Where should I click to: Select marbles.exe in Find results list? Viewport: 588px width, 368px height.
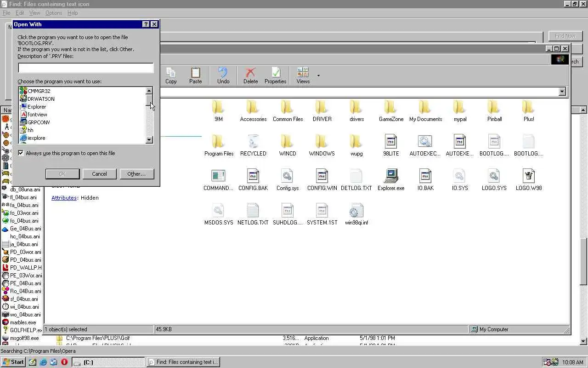pyautogui.click(x=19, y=322)
